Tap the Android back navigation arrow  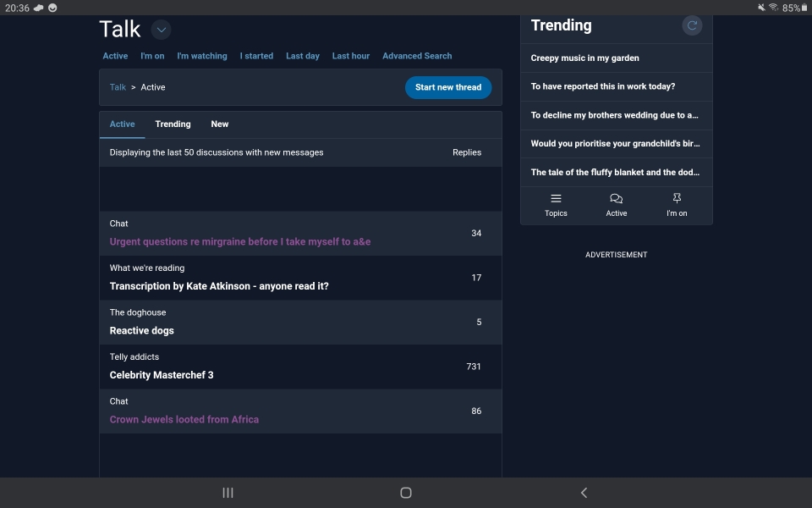tap(583, 492)
